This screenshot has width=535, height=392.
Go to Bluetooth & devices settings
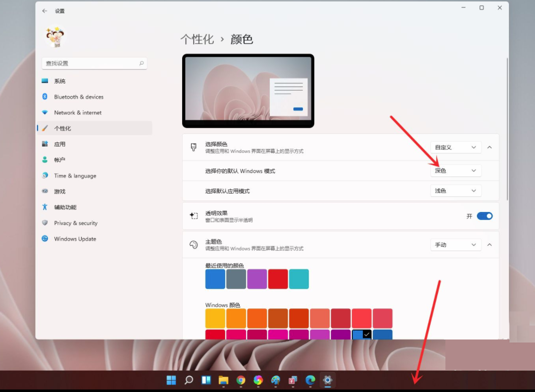[x=79, y=97]
